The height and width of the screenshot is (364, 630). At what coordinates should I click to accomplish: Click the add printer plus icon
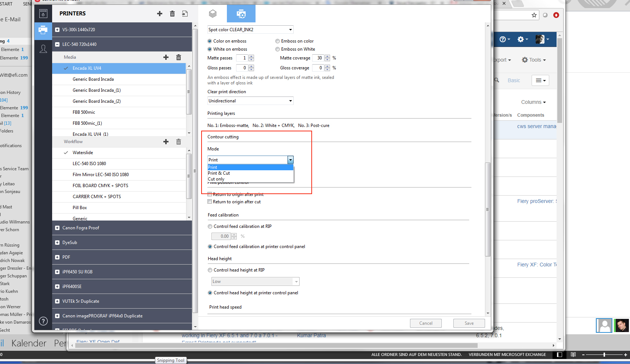coord(160,14)
